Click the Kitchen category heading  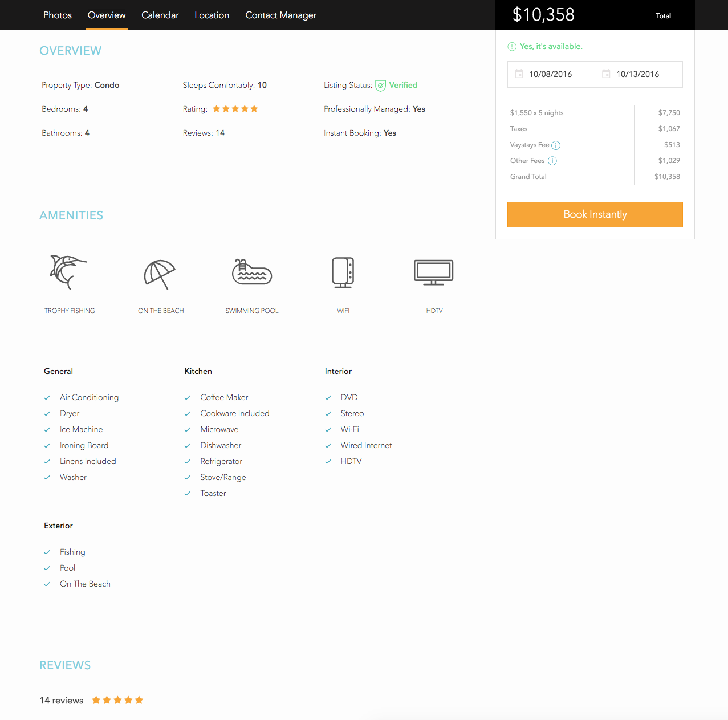198,371
